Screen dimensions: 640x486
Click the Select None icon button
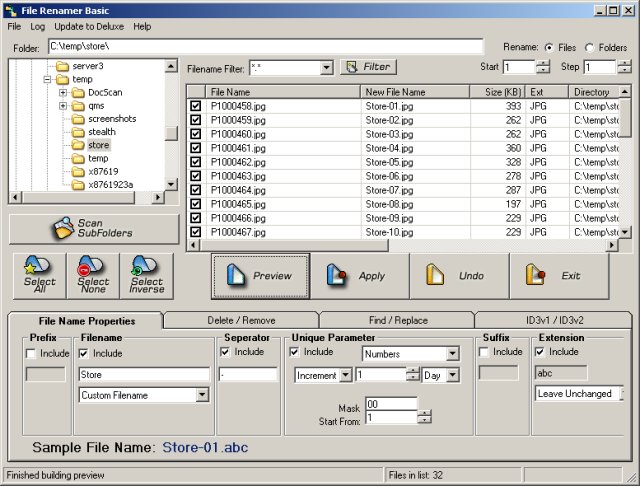pyautogui.click(x=93, y=276)
